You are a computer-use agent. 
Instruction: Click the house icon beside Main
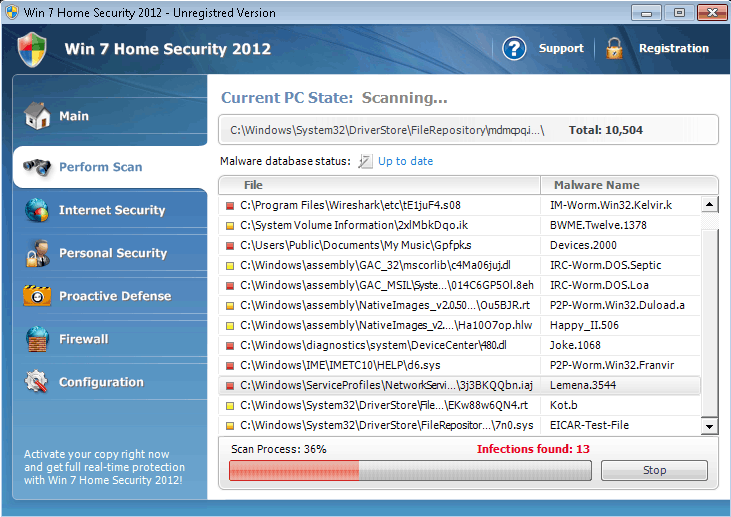[37, 116]
